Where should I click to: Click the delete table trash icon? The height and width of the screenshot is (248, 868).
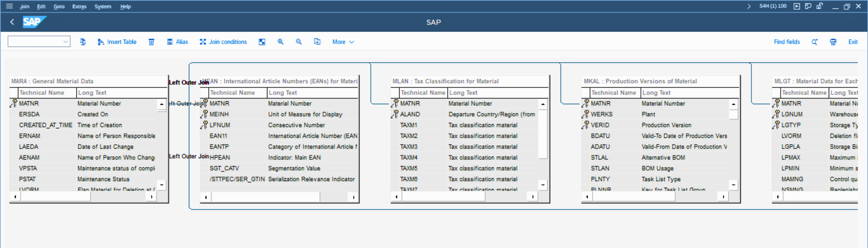point(151,42)
